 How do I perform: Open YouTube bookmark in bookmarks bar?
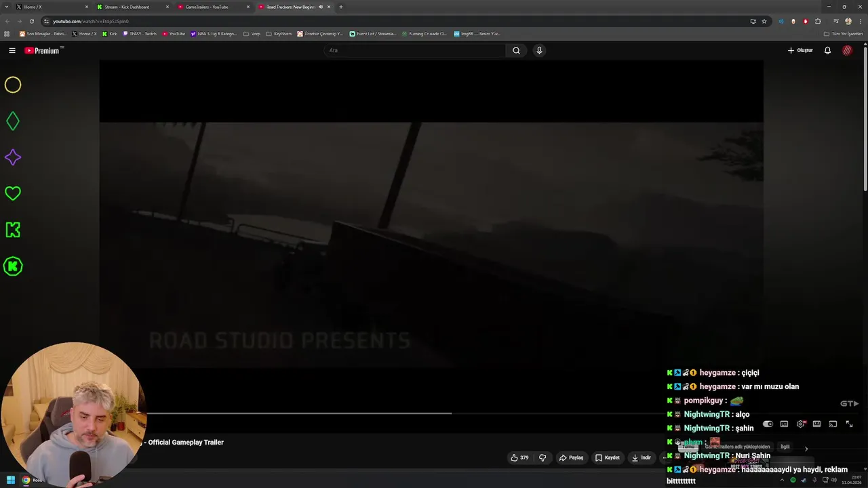(x=173, y=33)
